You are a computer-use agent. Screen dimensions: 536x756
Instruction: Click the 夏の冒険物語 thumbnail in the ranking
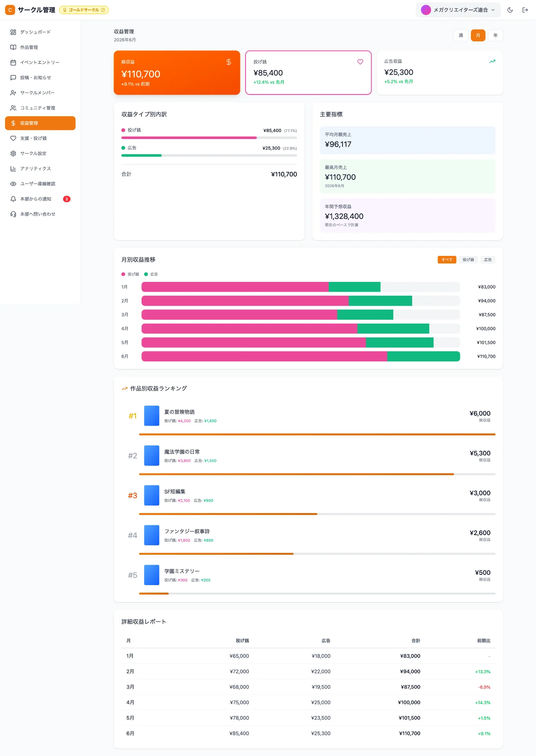tap(152, 416)
